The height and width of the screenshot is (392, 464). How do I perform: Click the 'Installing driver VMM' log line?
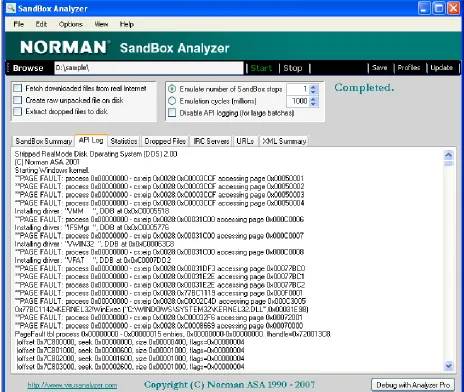pos(92,211)
